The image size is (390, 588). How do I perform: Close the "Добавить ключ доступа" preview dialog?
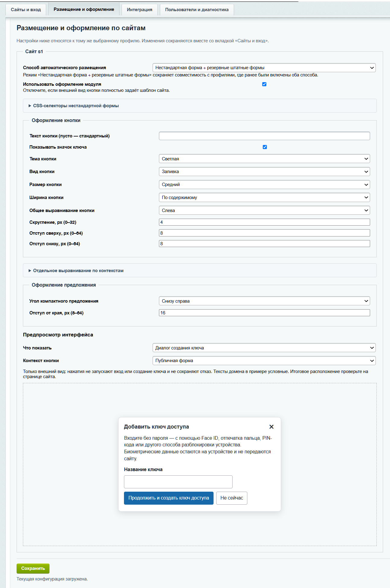tap(271, 427)
